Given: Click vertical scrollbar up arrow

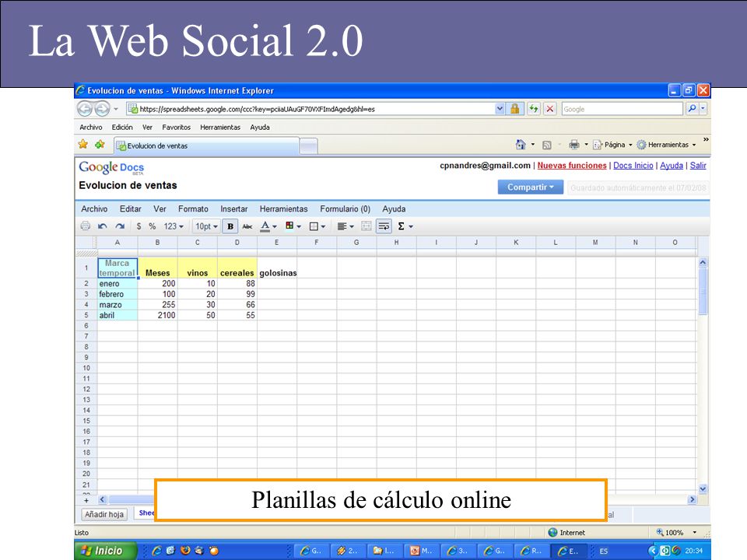Looking at the screenshot, I should (702, 263).
